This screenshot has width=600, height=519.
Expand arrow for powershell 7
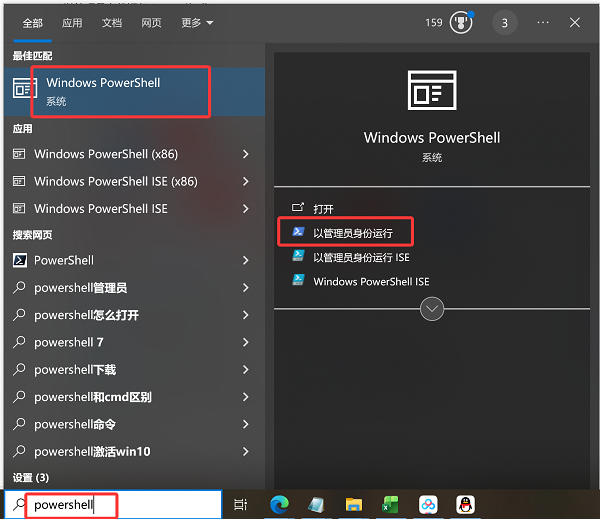246,342
